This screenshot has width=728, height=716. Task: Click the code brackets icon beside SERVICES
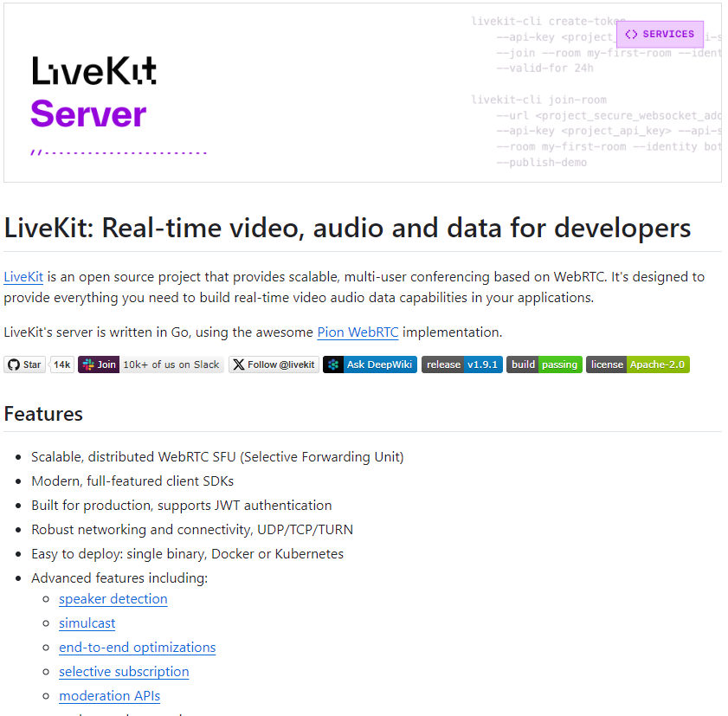click(631, 34)
